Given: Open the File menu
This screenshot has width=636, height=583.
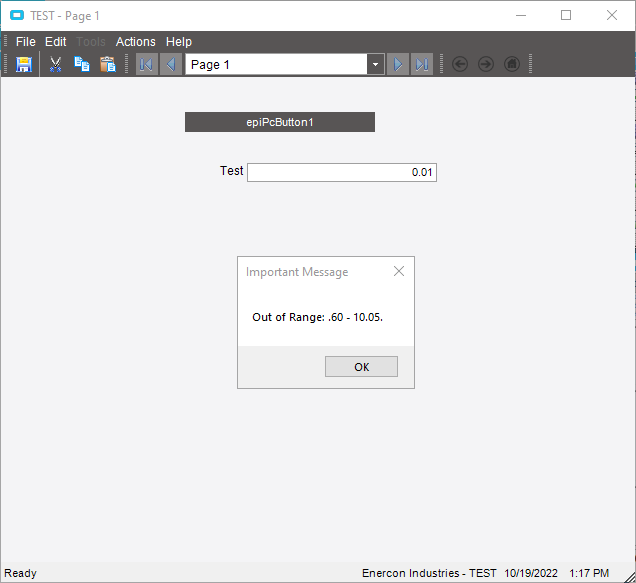Looking at the screenshot, I should click(x=26, y=42).
